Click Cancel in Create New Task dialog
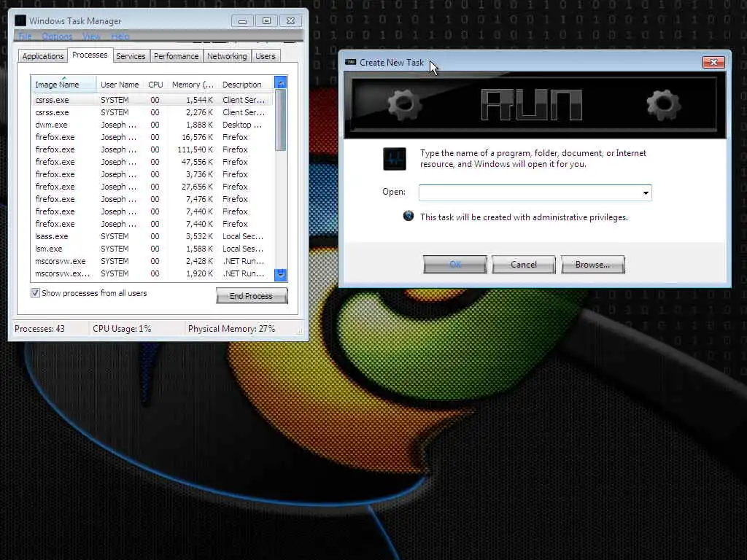Screen dimensions: 747x560 (x=524, y=264)
